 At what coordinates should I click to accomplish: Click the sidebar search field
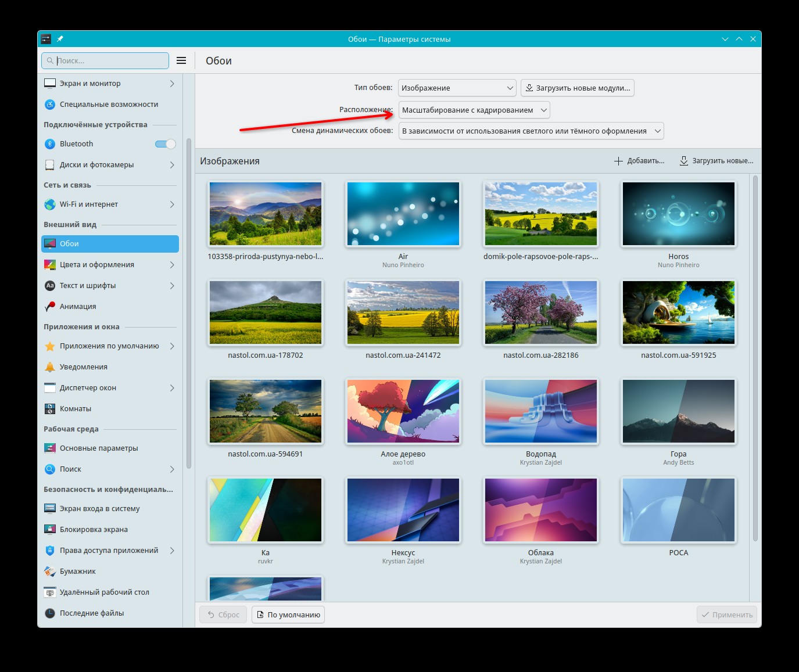(105, 60)
